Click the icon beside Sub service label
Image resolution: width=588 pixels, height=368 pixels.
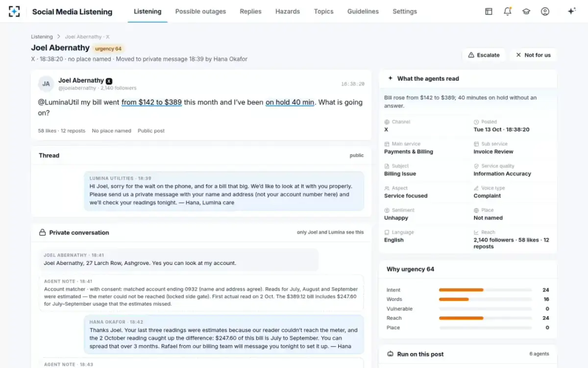(x=476, y=144)
